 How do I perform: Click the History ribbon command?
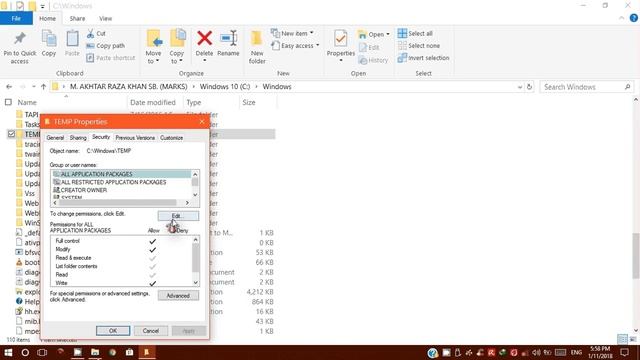click(373, 60)
